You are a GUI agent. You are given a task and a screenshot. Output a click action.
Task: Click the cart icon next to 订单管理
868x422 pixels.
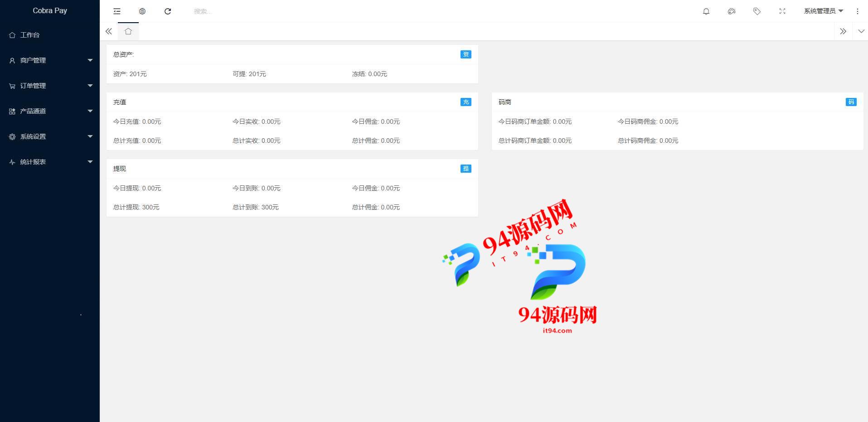point(12,86)
